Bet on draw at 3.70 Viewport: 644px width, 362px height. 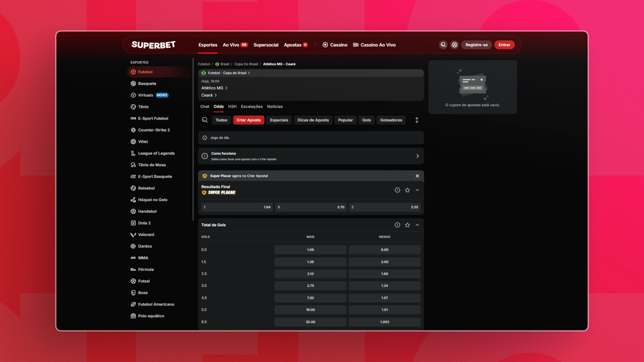(311, 207)
